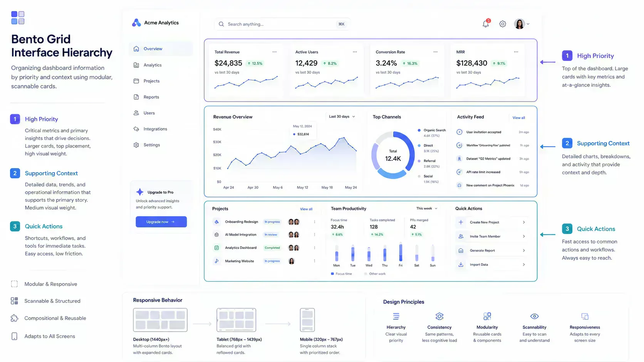644x362 pixels.
Task: Click the Upgrade now button
Action: 161,222
